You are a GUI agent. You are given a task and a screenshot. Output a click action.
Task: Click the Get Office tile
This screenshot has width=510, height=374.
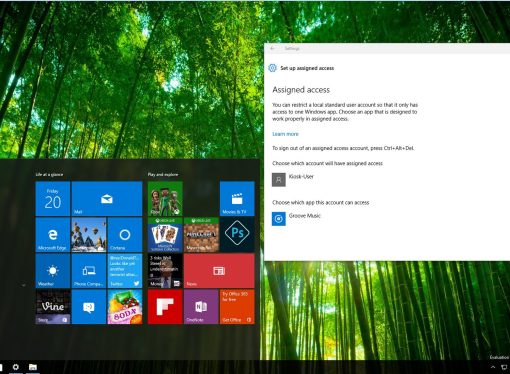237,307
